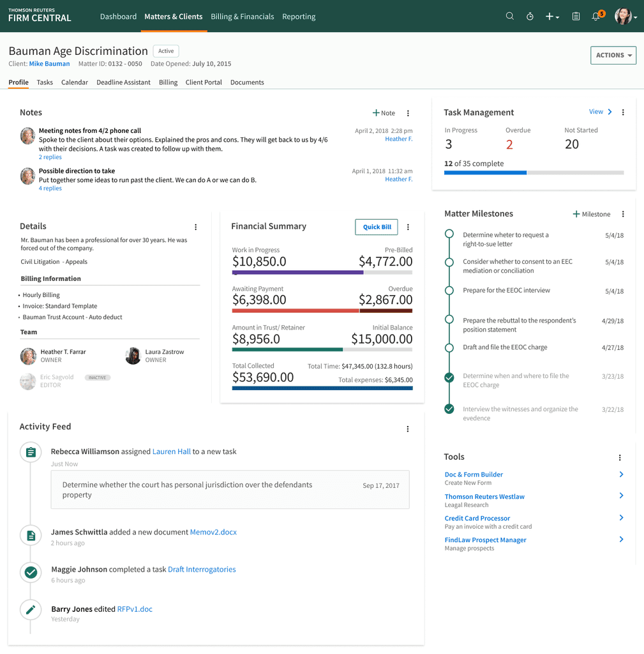Click completed-task check icon in Activity Feed
The image size is (644, 654).
(31, 572)
